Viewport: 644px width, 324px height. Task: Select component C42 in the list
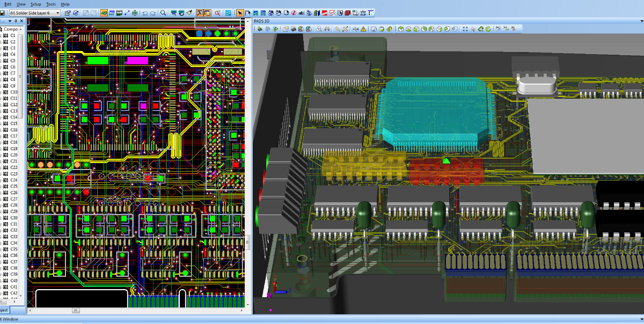click(14, 293)
